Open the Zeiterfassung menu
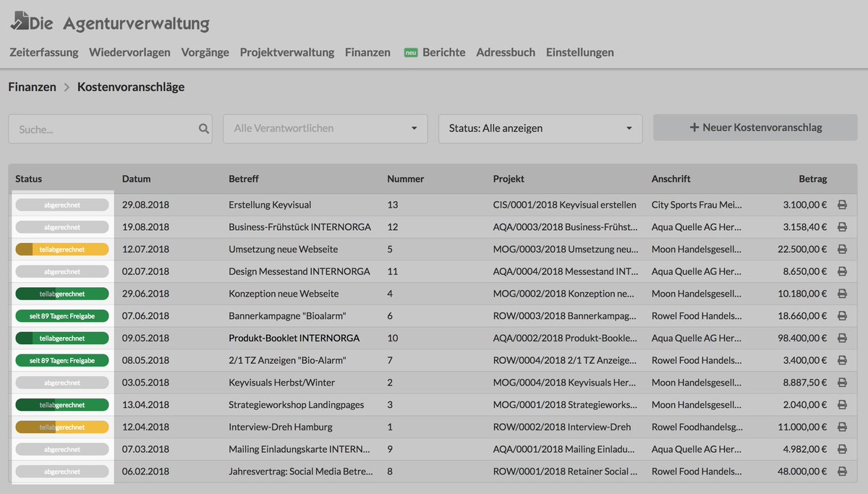The height and width of the screenshot is (494, 868). click(44, 52)
